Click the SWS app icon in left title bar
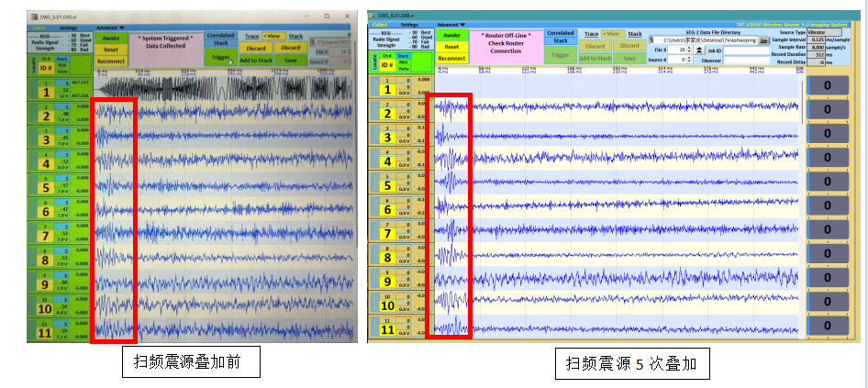Viewport: 868px width, 388px height. [x=34, y=17]
